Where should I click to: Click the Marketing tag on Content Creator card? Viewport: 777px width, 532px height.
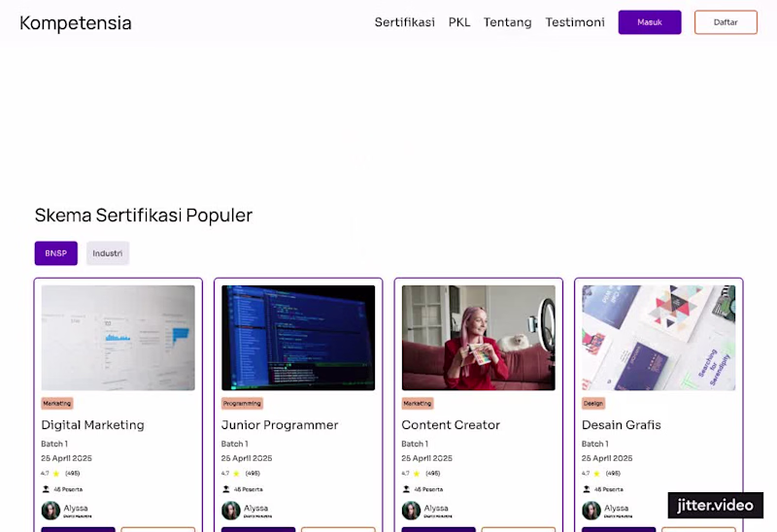pyautogui.click(x=418, y=403)
